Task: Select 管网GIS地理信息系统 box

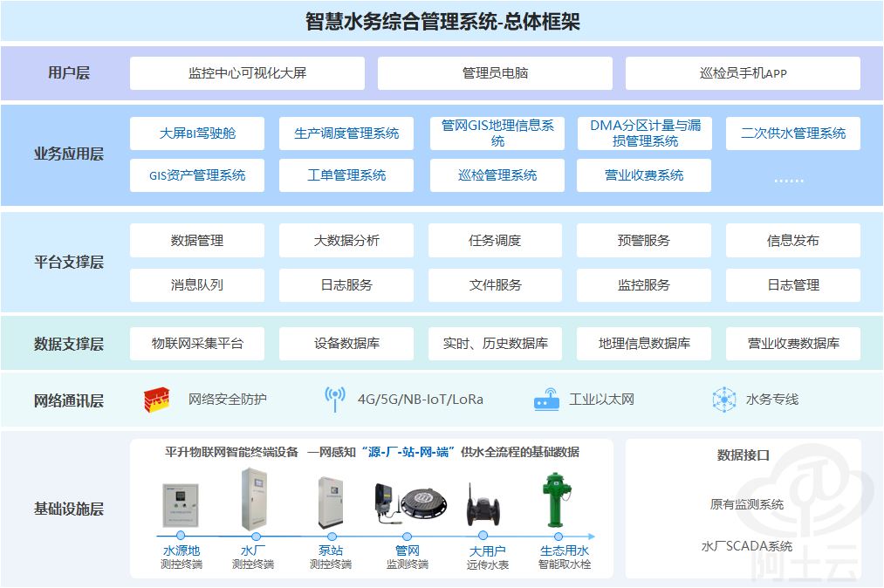Action: tap(497, 133)
